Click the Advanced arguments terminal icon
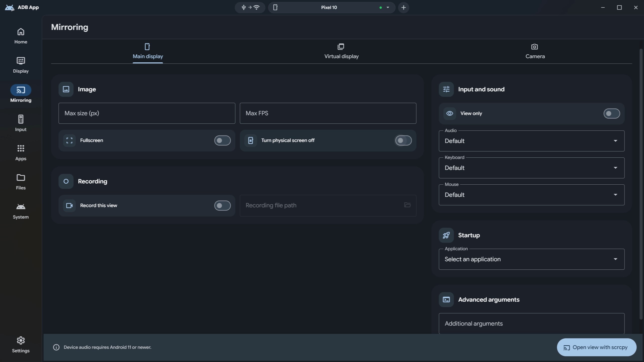Viewport: 644px width, 362px height. [x=446, y=300]
